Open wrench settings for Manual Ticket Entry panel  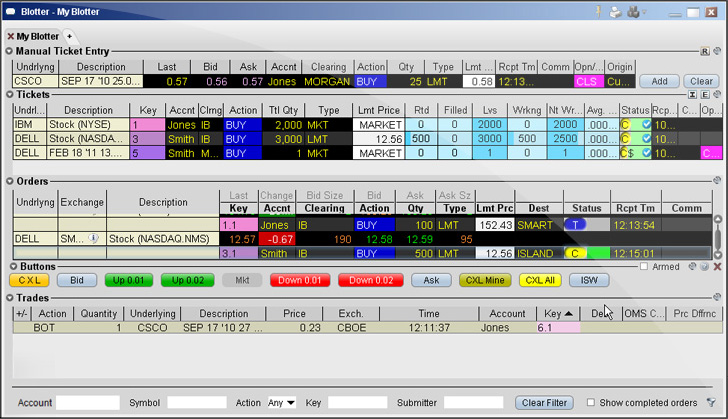(x=717, y=51)
